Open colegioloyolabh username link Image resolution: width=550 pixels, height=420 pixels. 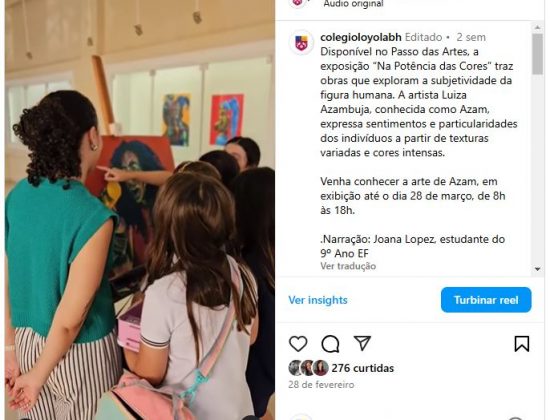click(361, 37)
